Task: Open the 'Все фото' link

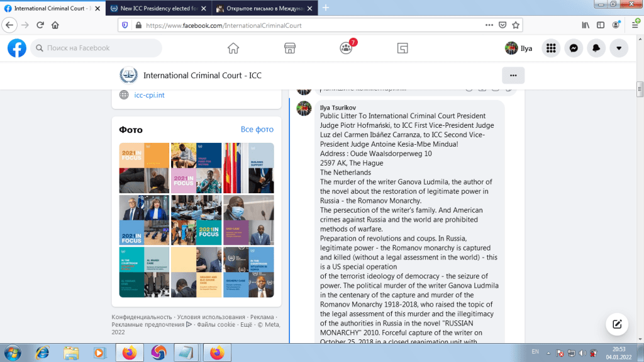Action: pos(257,129)
